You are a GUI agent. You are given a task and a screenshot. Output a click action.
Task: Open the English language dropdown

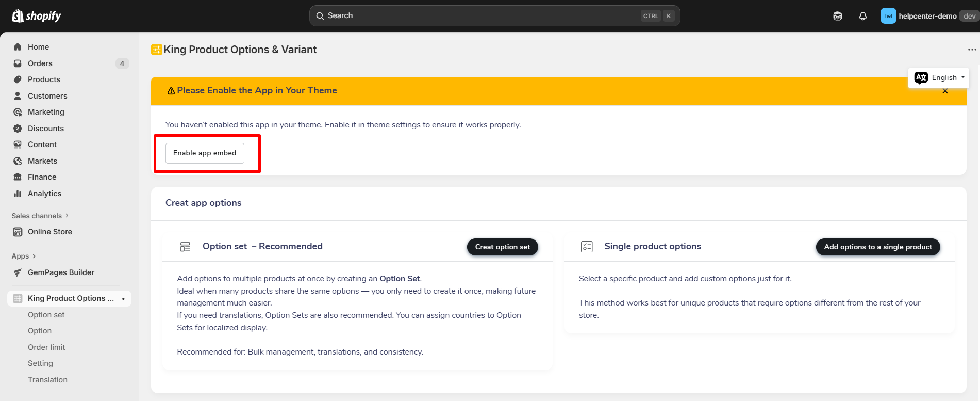(939, 77)
